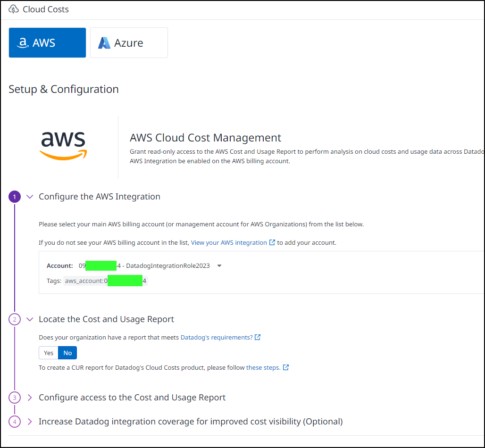
Task: Click the large AWS logo image
Action: coord(63,146)
